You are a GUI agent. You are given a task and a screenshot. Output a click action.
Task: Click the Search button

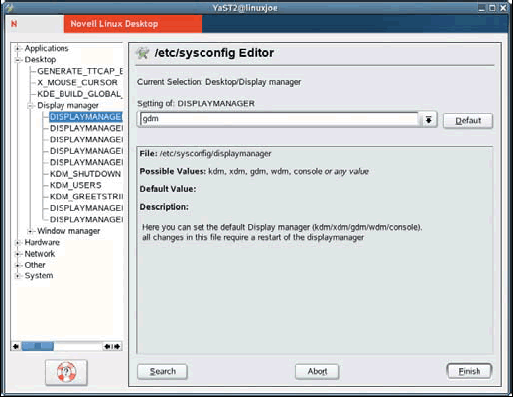[x=162, y=371]
